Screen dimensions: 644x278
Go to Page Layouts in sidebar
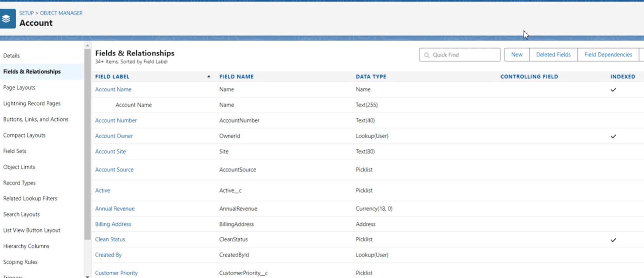pyautogui.click(x=19, y=88)
